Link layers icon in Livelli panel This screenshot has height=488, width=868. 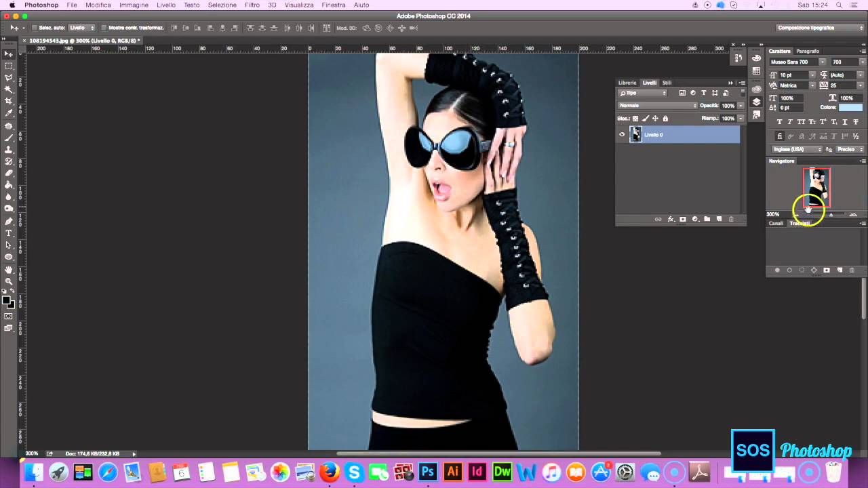coord(658,219)
